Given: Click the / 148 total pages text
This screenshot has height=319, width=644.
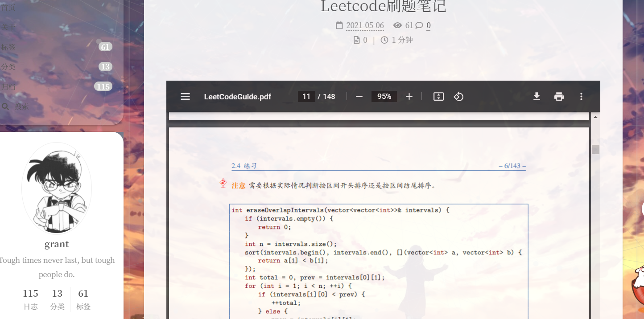Looking at the screenshot, I should 326,97.
